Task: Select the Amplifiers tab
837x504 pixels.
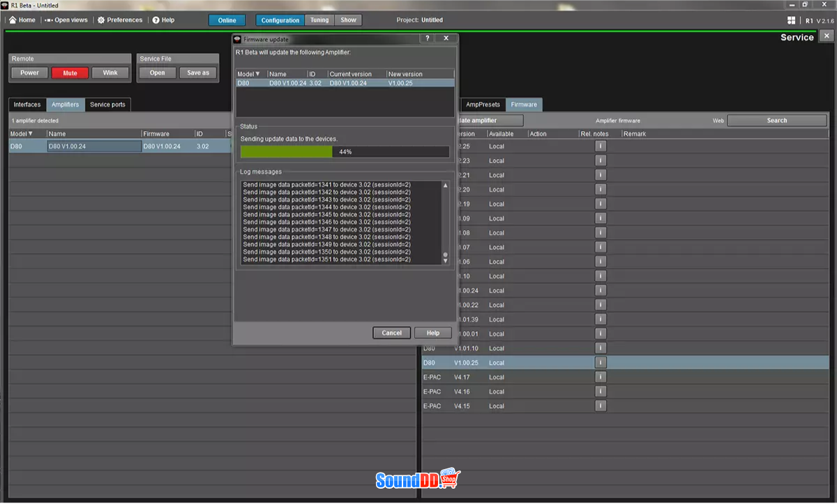Action: coord(66,105)
